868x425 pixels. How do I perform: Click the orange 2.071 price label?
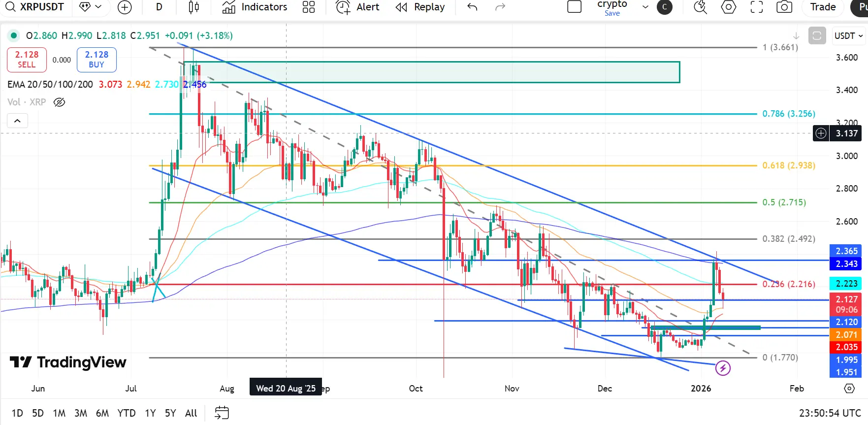click(847, 335)
